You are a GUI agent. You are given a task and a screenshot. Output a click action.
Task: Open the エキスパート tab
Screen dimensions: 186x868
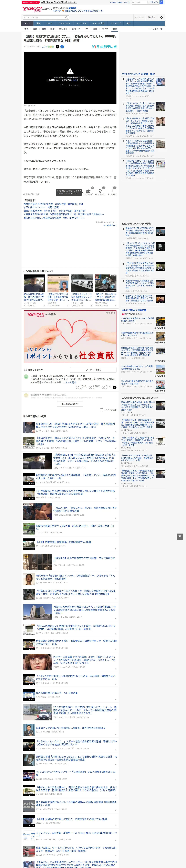pyautogui.click(x=64, y=24)
